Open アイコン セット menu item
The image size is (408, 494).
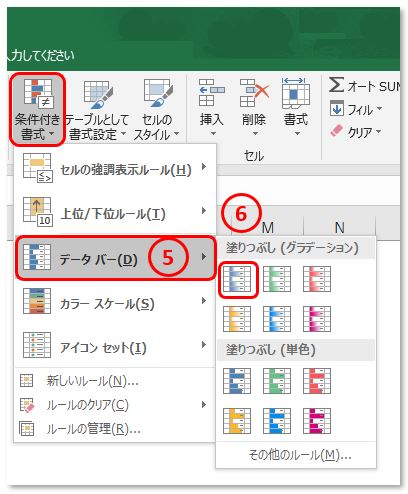coord(115,345)
